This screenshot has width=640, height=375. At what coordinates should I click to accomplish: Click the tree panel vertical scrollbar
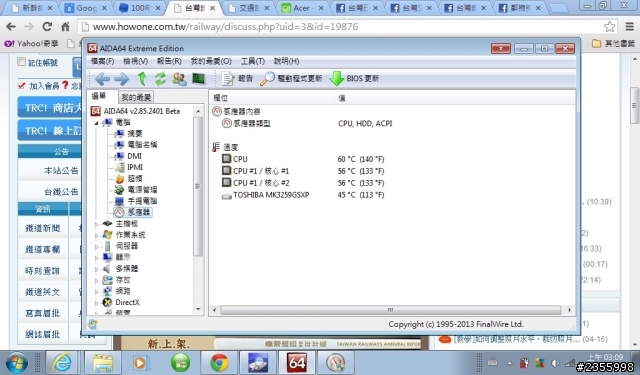tap(198, 186)
